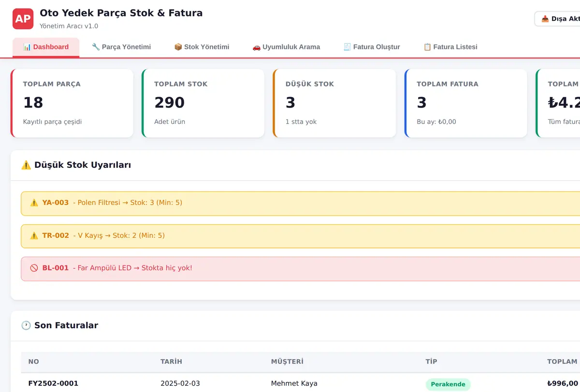580x392 pixels.
Task: Click the red AP app logo
Action: [23, 19]
